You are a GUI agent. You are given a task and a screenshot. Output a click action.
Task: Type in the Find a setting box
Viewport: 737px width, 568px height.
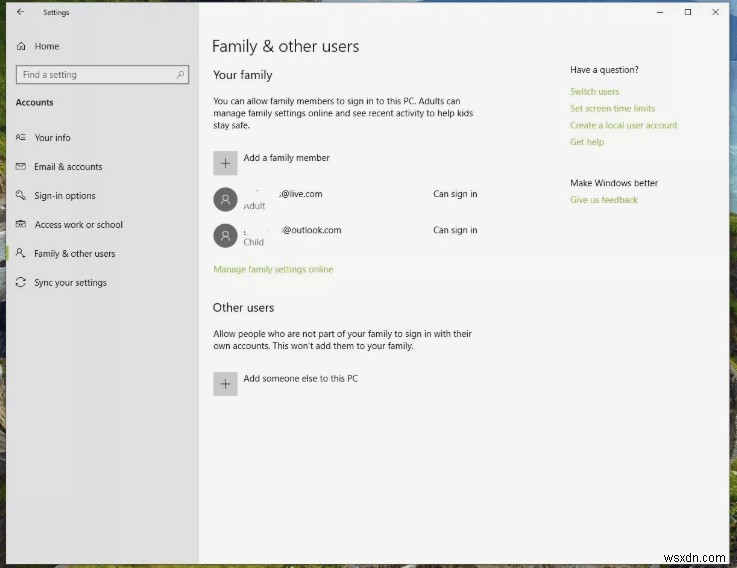tap(95, 75)
